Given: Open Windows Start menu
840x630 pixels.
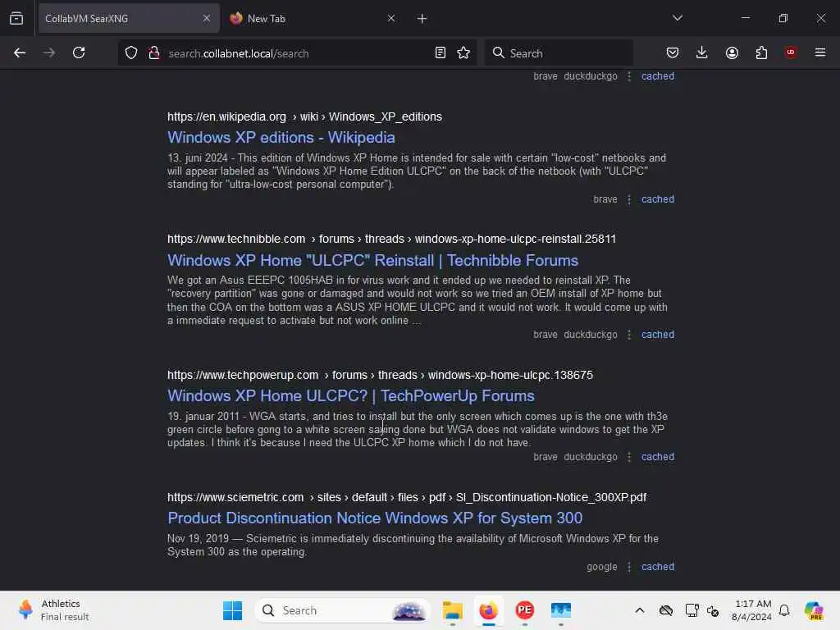Looking at the screenshot, I should pos(232,610).
